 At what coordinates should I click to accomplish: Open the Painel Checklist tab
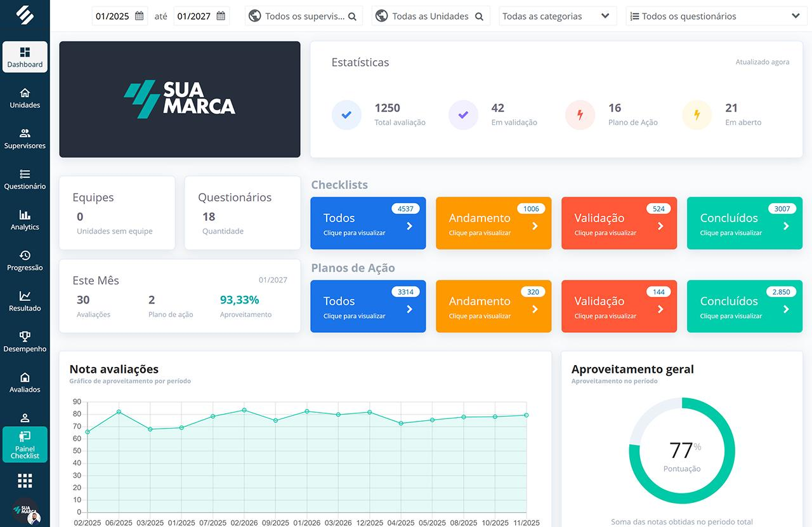(25, 444)
